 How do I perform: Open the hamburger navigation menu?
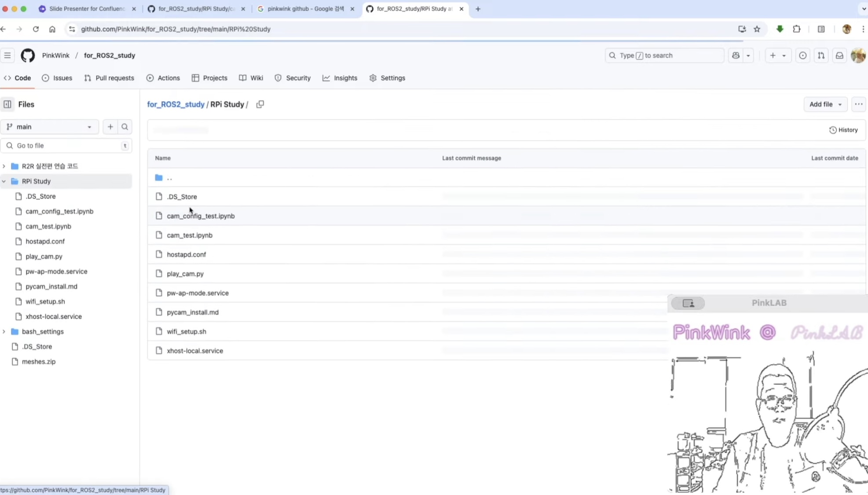(x=7, y=55)
